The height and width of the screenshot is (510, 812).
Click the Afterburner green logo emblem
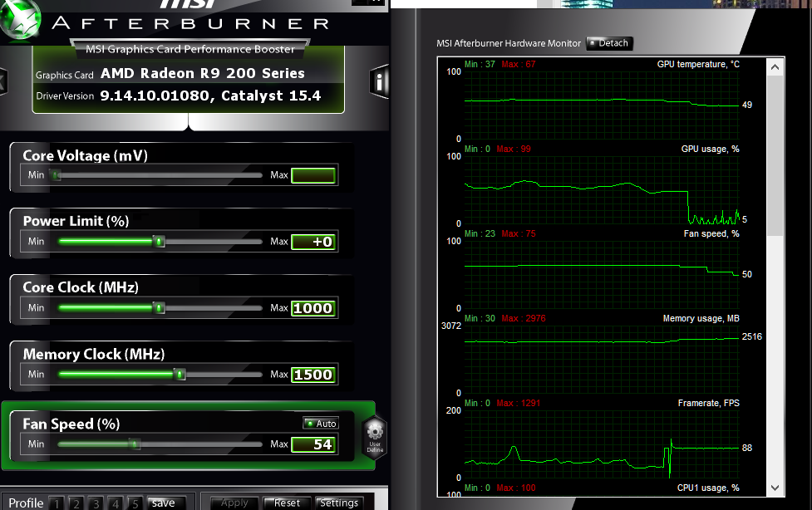point(20,20)
